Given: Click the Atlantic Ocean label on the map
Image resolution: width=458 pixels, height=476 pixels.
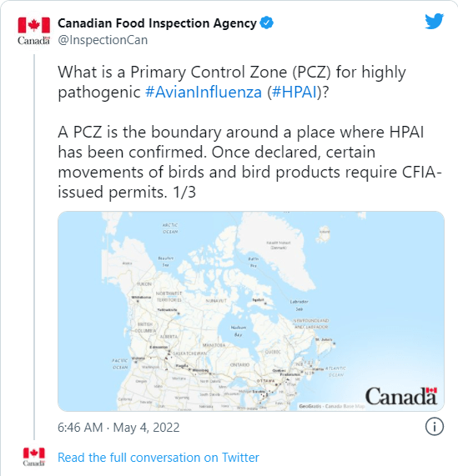Looking at the screenshot, I should pyautogui.click(x=335, y=371).
